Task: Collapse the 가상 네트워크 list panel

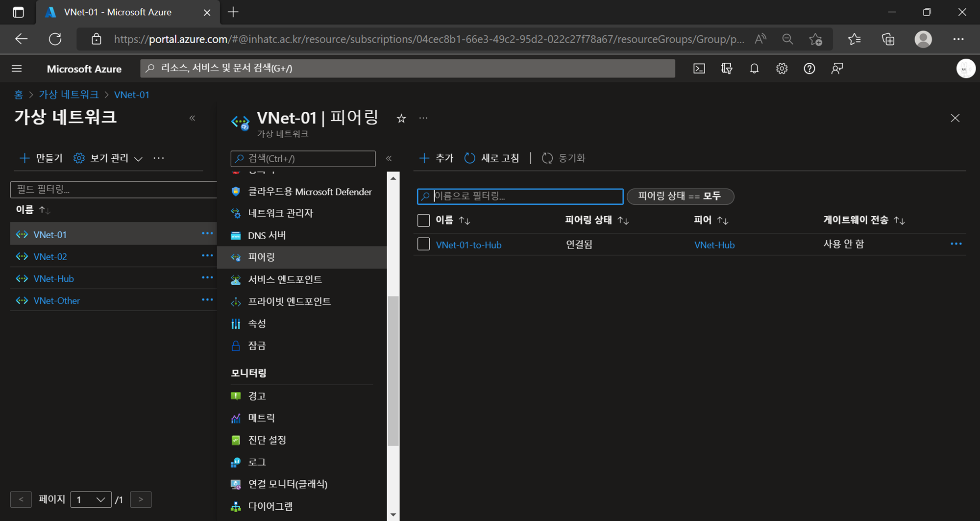Action: 193,118
